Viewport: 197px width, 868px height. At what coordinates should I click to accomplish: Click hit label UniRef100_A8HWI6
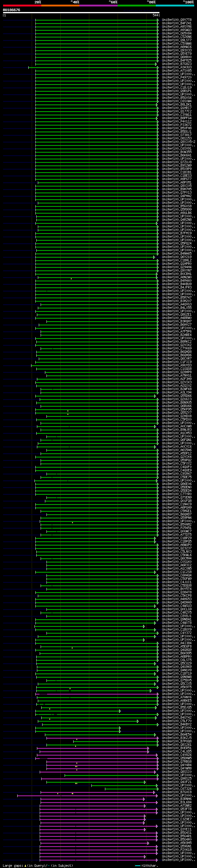pyautogui.click(x=176, y=47)
